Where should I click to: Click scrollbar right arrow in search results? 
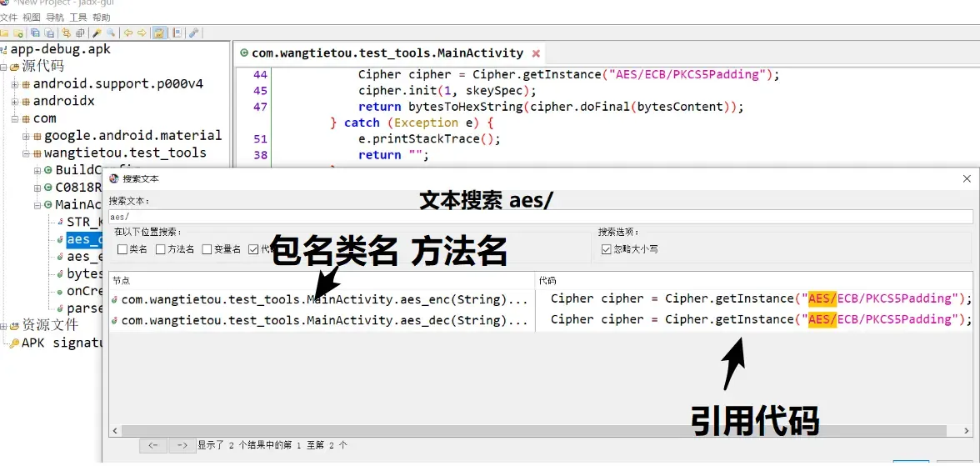pos(967,431)
